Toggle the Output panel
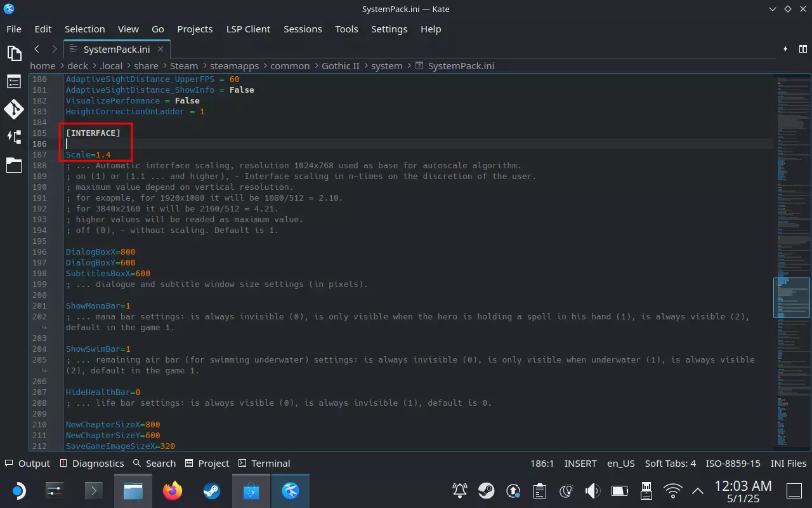The image size is (812, 508). (x=27, y=464)
